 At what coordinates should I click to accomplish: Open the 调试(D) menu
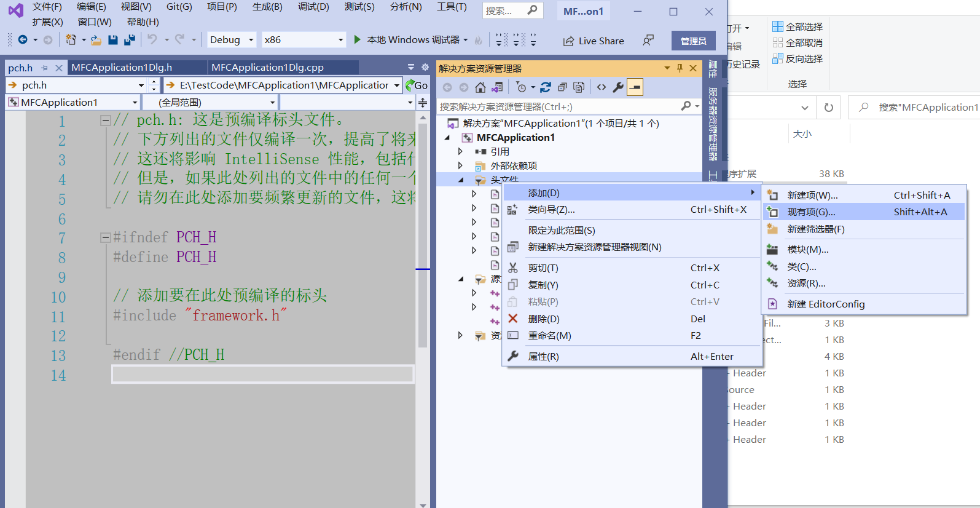pos(313,7)
